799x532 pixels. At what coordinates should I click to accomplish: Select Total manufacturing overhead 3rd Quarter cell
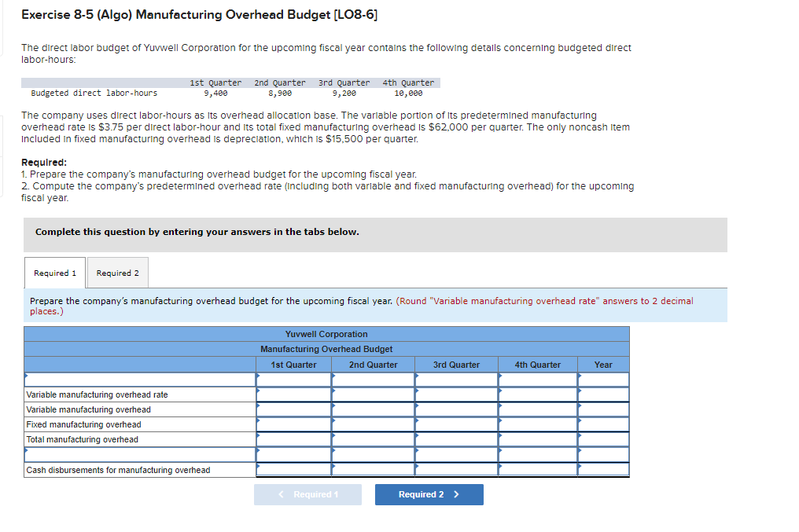coord(457,439)
